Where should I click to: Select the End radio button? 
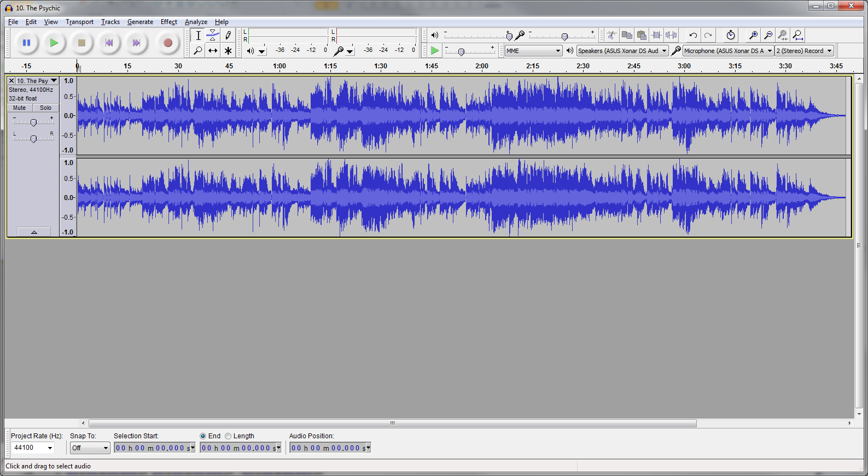(x=203, y=436)
